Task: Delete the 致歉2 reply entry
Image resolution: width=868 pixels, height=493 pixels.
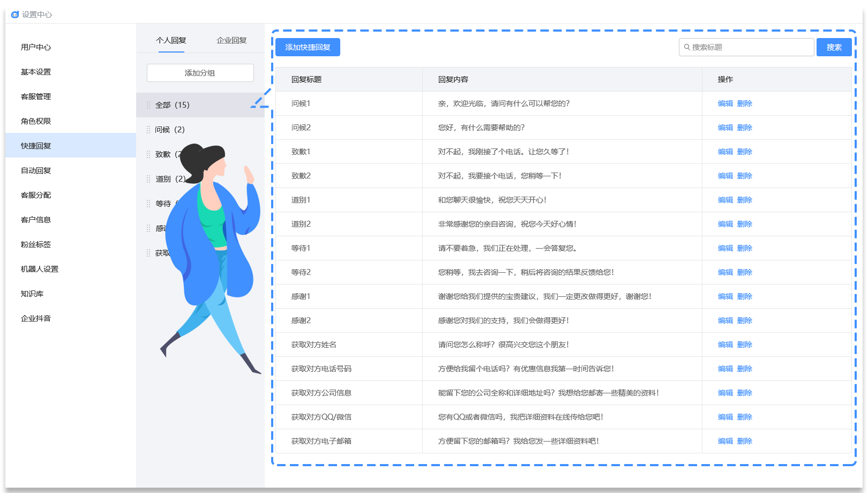Action: 745,176
